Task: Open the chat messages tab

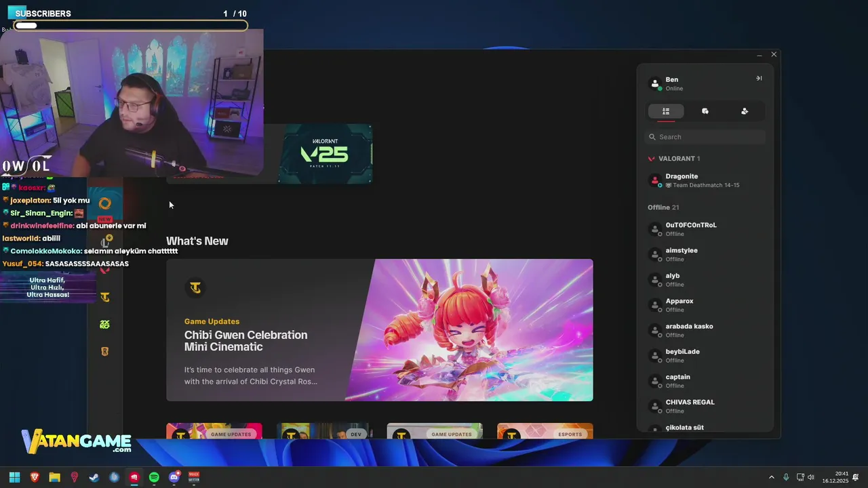Action: 705,111
